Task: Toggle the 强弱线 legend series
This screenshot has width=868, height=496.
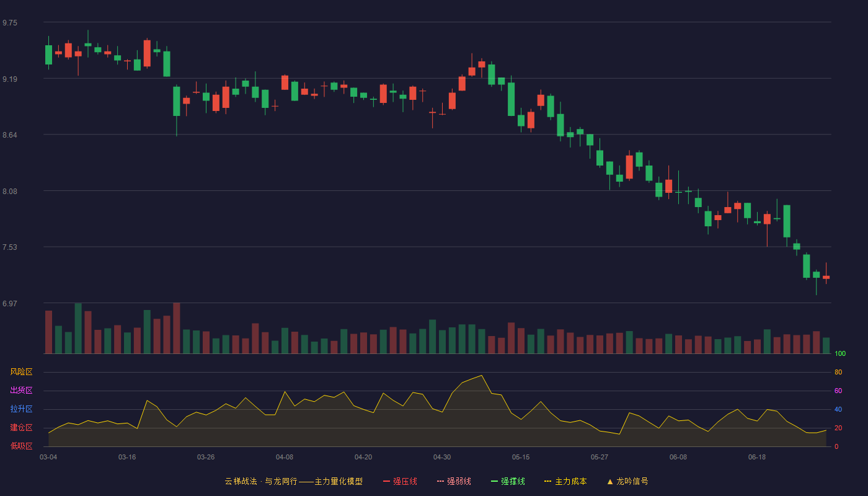Action: 454,481
